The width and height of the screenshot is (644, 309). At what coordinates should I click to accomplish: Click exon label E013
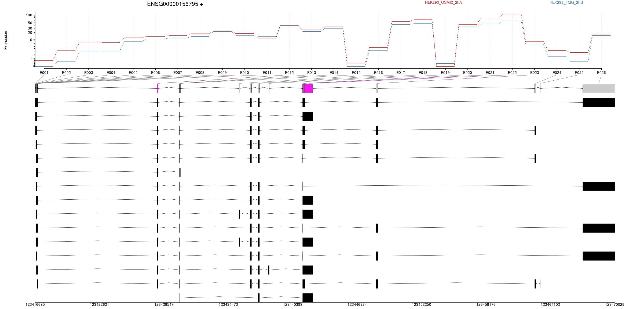point(312,73)
